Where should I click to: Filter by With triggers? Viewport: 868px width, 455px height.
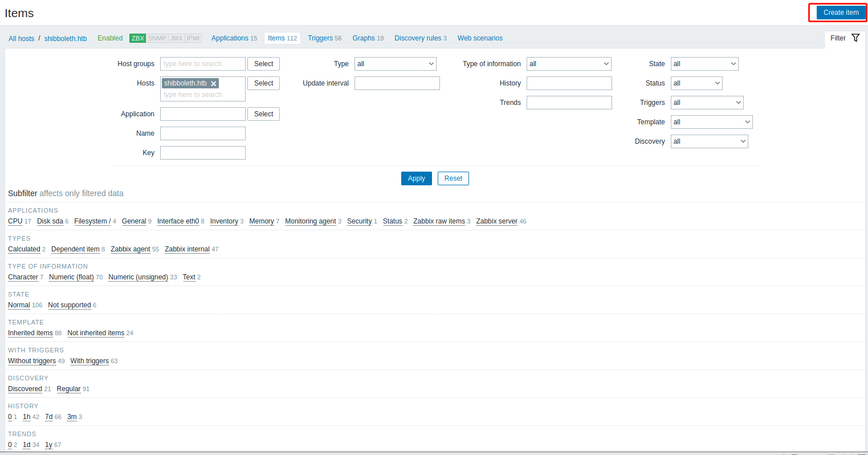point(89,361)
